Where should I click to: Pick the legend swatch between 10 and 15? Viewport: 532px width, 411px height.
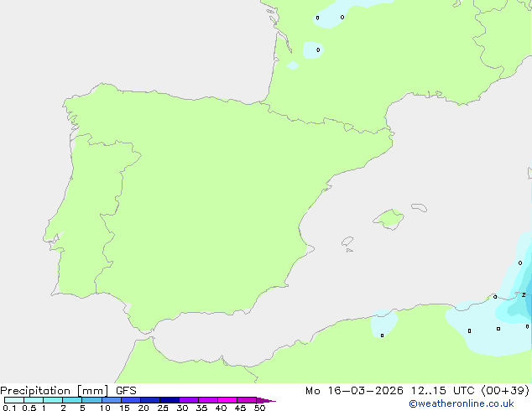pos(112,400)
